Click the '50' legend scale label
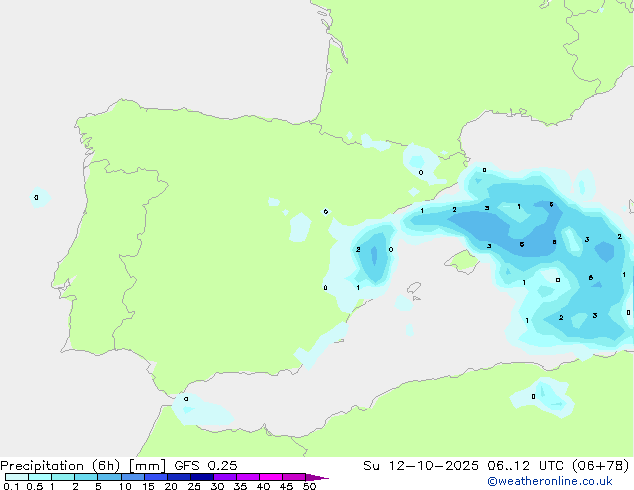The image size is (634, 490). tap(309, 486)
